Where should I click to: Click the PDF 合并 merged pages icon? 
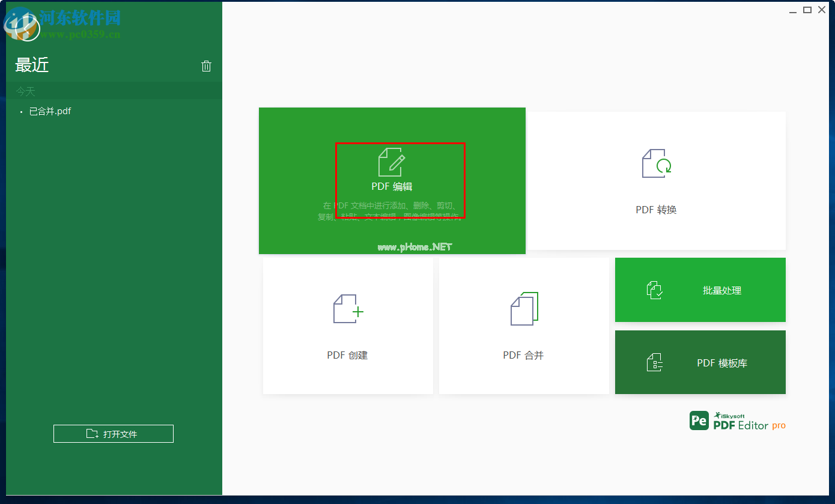point(524,309)
